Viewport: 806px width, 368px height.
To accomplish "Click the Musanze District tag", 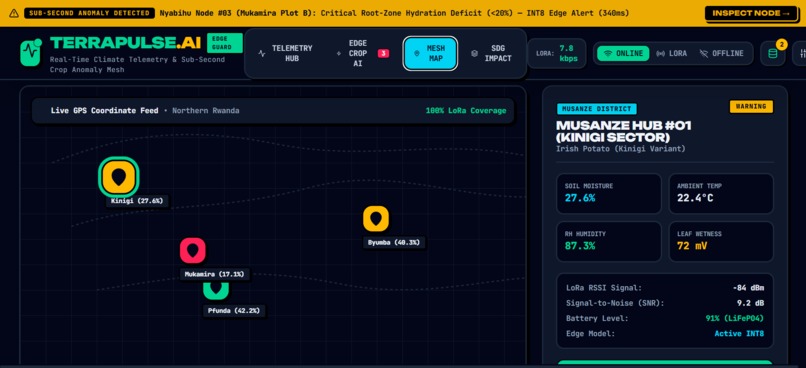I will coord(597,108).
